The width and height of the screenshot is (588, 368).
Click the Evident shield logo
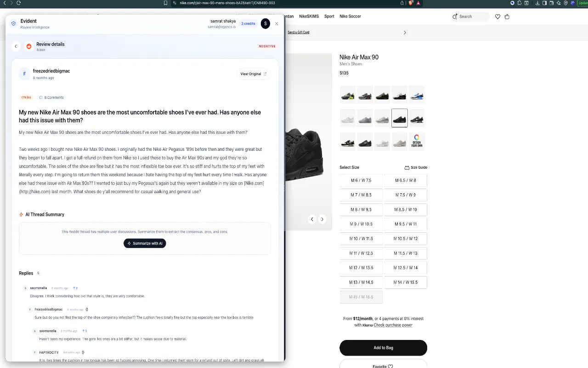[13, 23]
